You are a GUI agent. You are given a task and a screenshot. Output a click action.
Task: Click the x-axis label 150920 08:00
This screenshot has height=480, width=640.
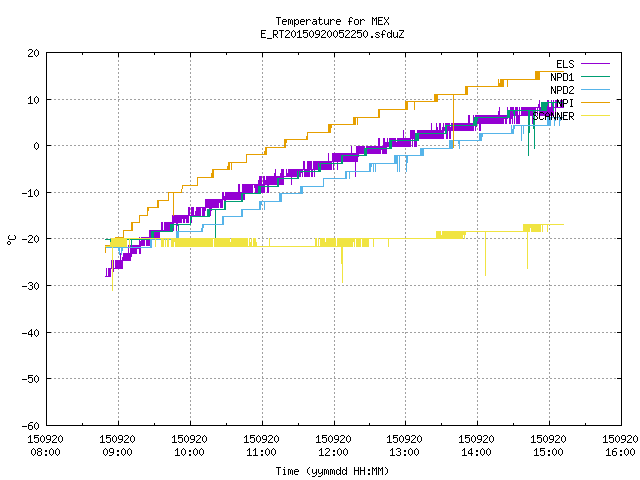(x=45, y=446)
